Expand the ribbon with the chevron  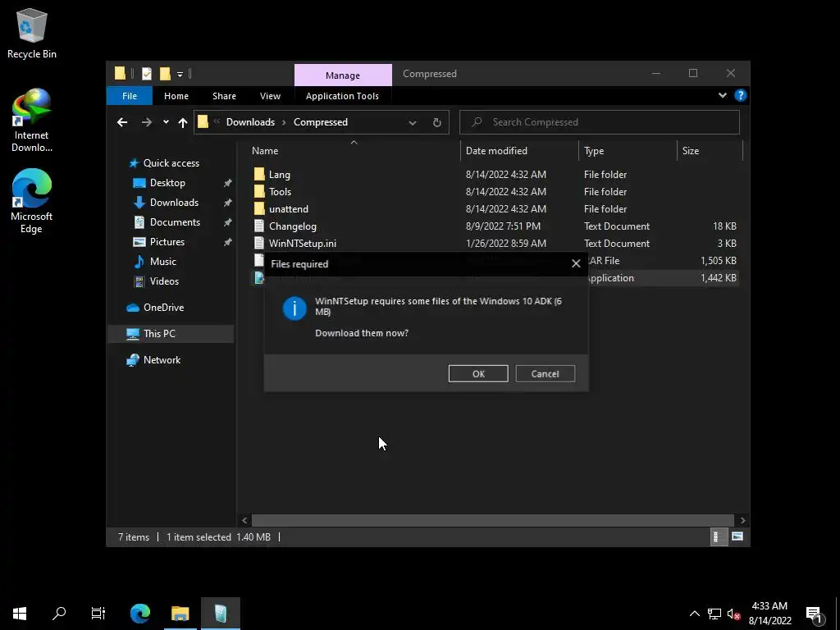pyautogui.click(x=722, y=95)
